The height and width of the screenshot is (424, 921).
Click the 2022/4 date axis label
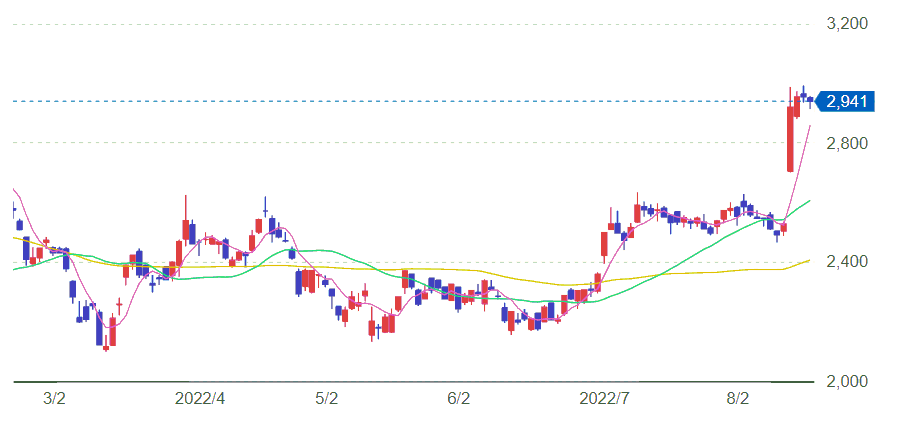coord(200,399)
